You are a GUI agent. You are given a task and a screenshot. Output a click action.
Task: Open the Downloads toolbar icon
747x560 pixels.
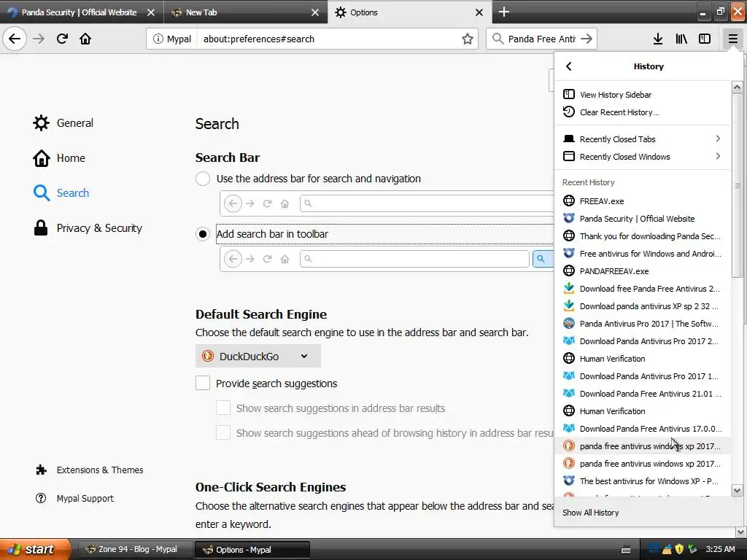(658, 39)
